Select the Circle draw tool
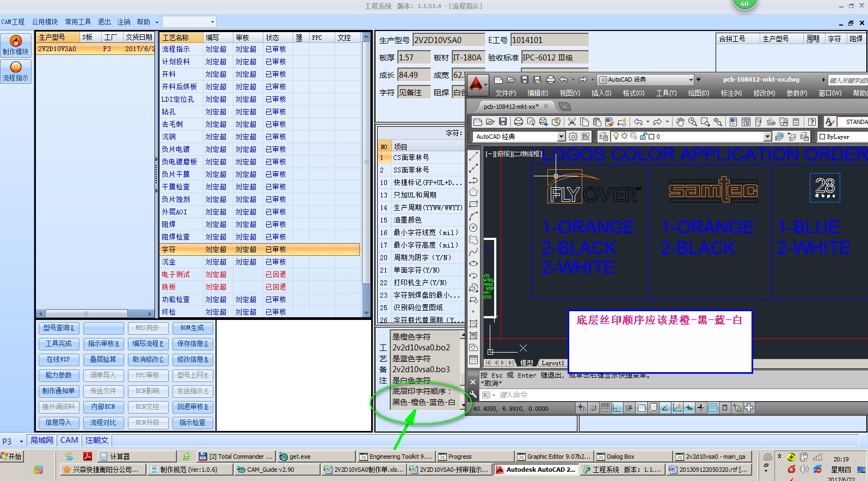868x481 pixels. [473, 227]
